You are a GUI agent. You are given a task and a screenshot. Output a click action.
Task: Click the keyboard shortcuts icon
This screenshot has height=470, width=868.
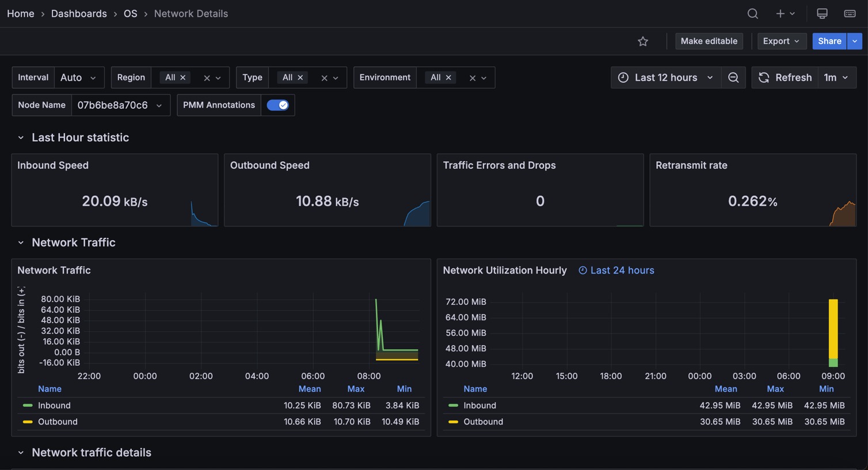[850, 13]
